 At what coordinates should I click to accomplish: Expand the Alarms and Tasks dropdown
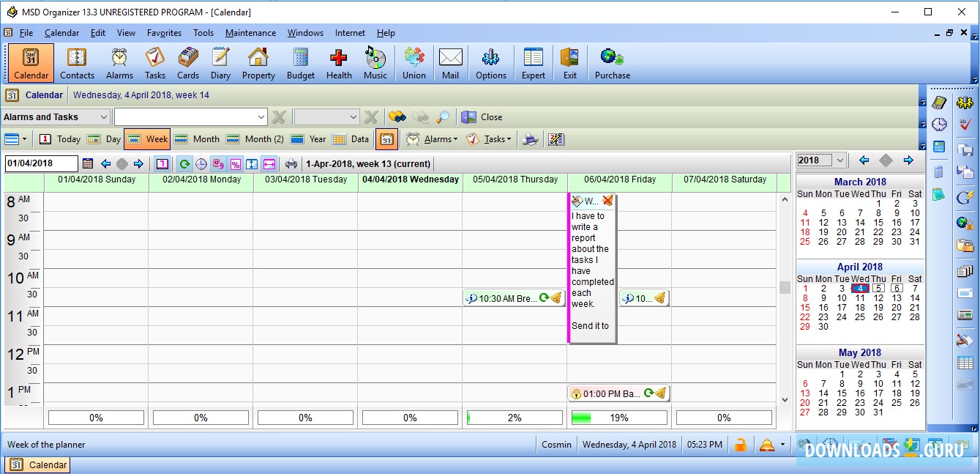[x=103, y=117]
